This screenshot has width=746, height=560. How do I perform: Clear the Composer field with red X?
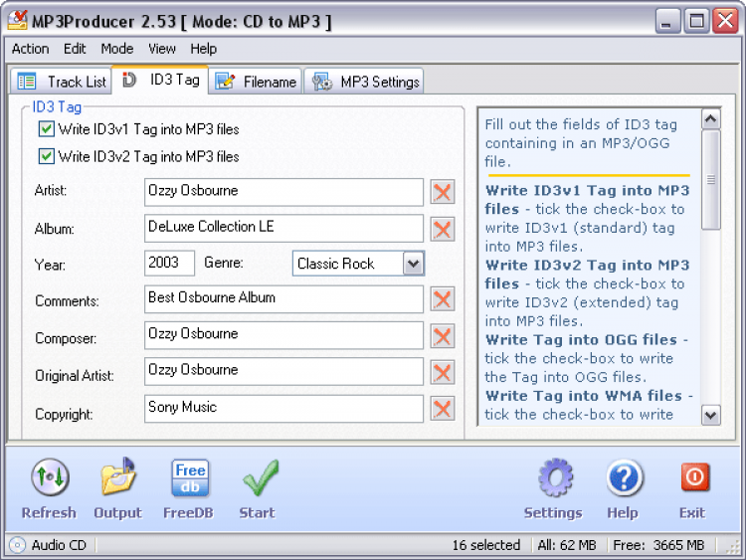(443, 336)
